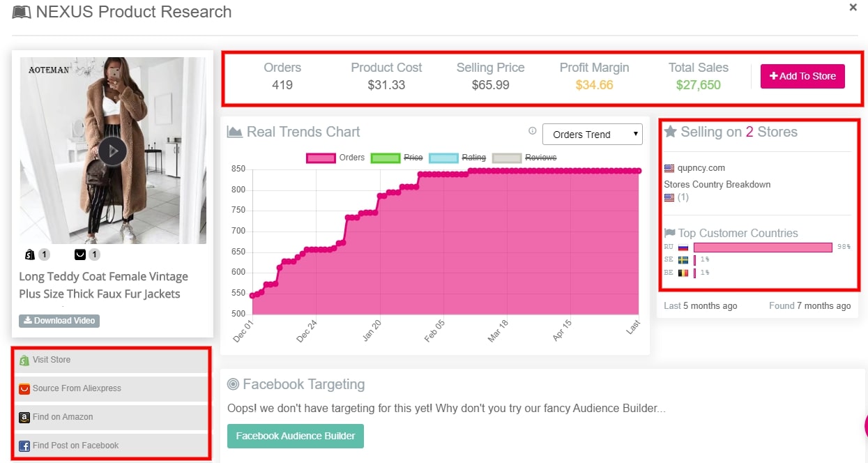Click the US flag next to qupncy.com
Screen dimensions: 868x463
(x=669, y=168)
